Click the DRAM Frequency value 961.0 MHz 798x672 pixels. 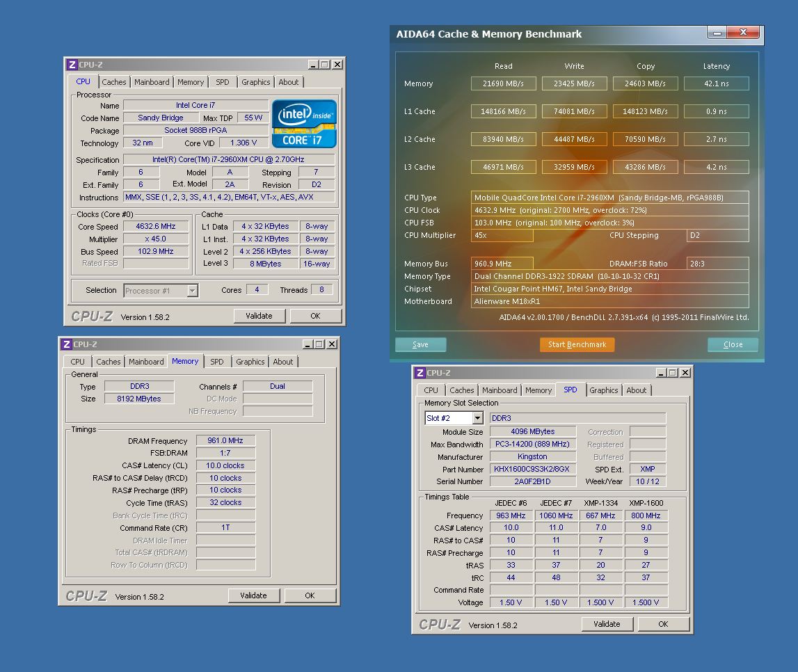tap(225, 440)
